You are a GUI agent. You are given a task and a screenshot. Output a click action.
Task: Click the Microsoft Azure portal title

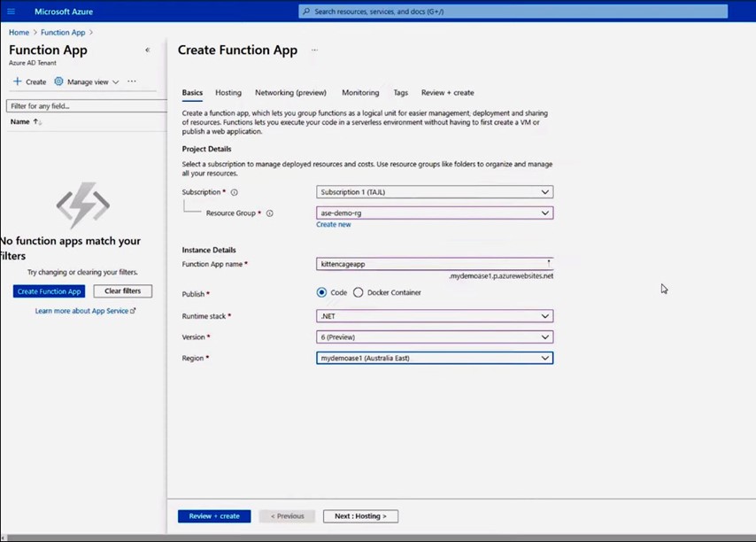tap(64, 12)
